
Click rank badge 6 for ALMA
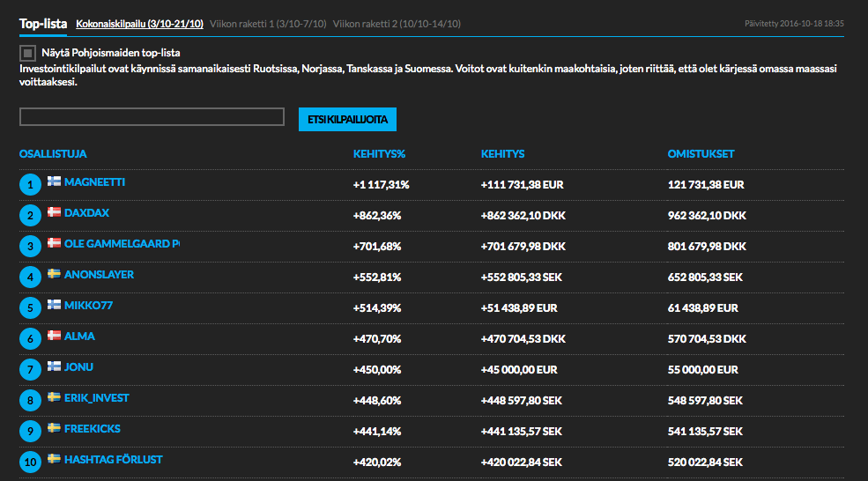31,339
